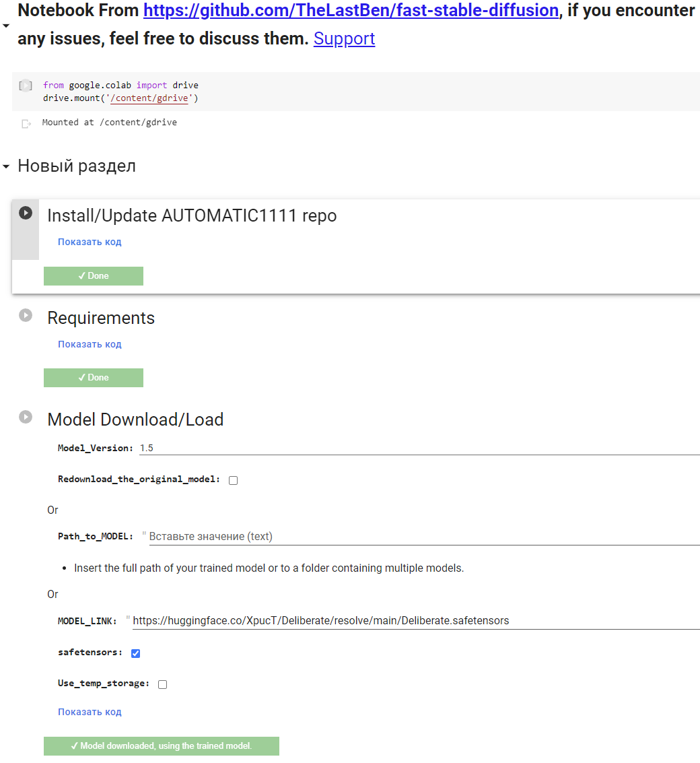This screenshot has height=763, width=700.
Task: Collapse the Новый раздел section
Action: pyautogui.click(x=5, y=165)
